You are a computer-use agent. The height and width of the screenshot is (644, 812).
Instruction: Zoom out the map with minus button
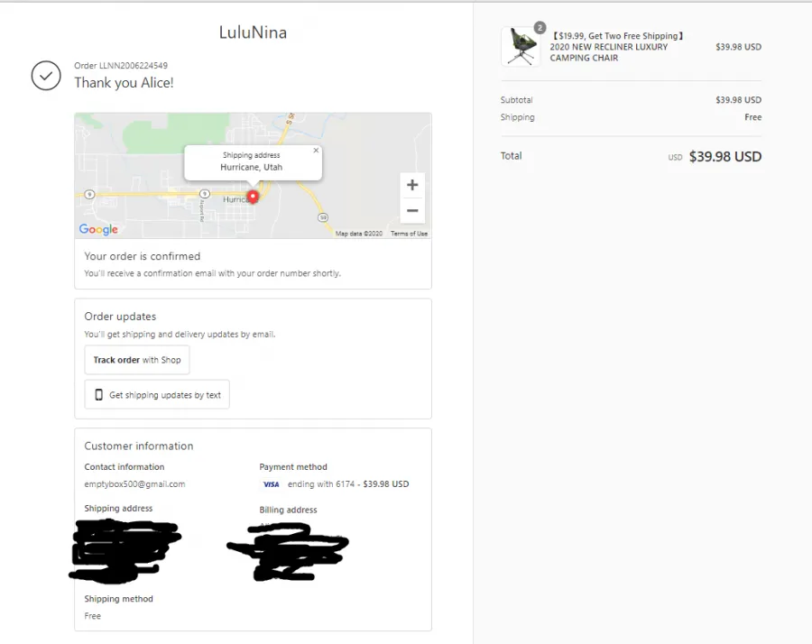[412, 211]
